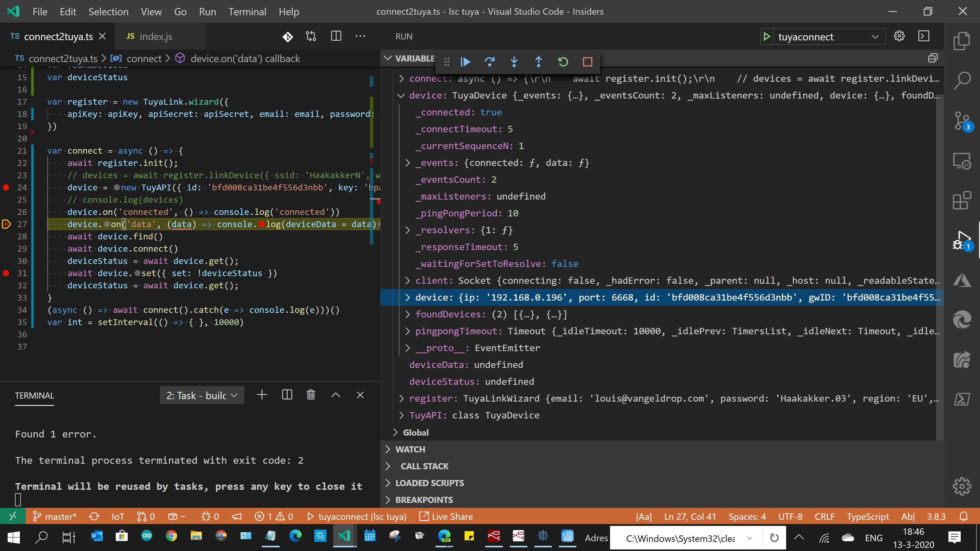This screenshot has height=551, width=980.
Task: Step Into the function call
Action: (x=514, y=62)
